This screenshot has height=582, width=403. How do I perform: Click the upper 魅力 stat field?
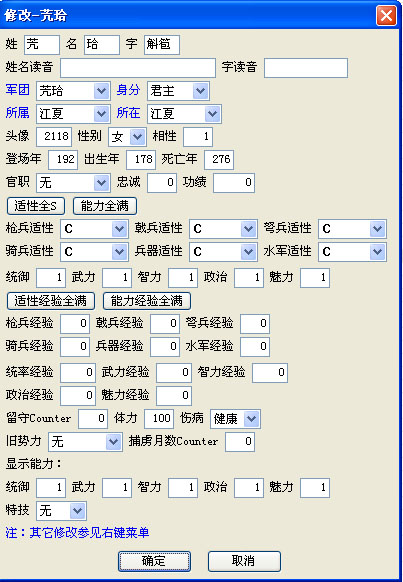(315, 278)
